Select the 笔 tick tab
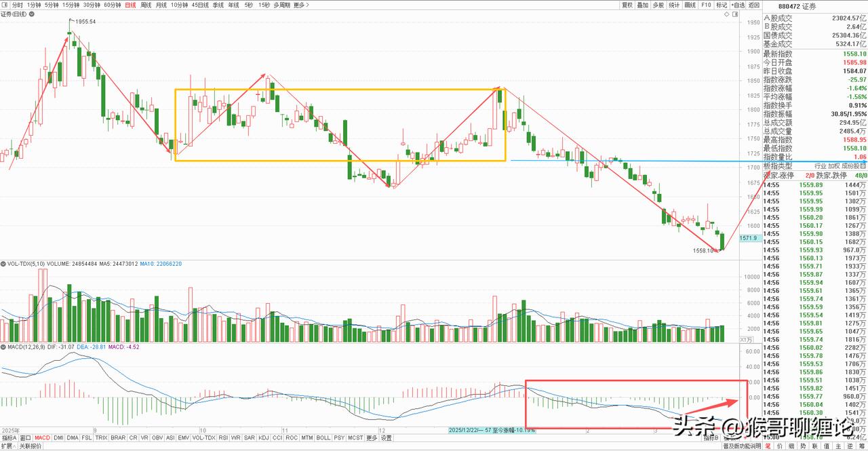The image size is (868, 451). (x=769, y=446)
